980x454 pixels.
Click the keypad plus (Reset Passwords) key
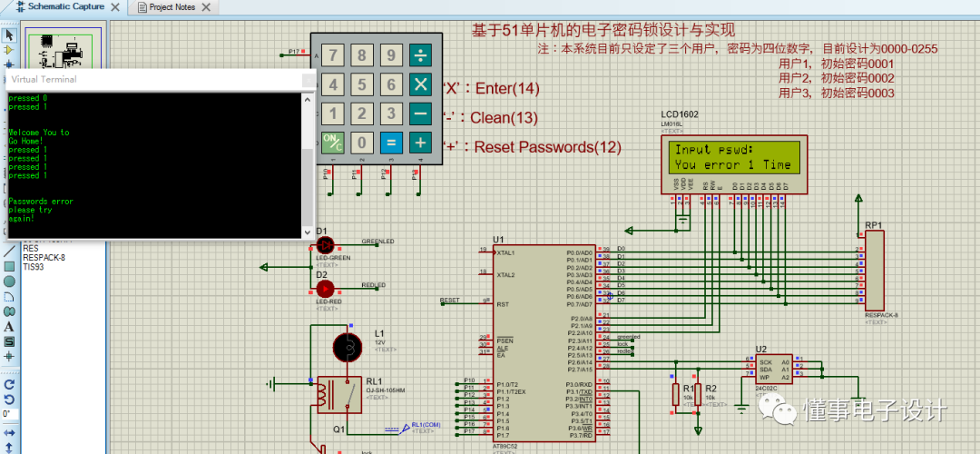point(421,143)
